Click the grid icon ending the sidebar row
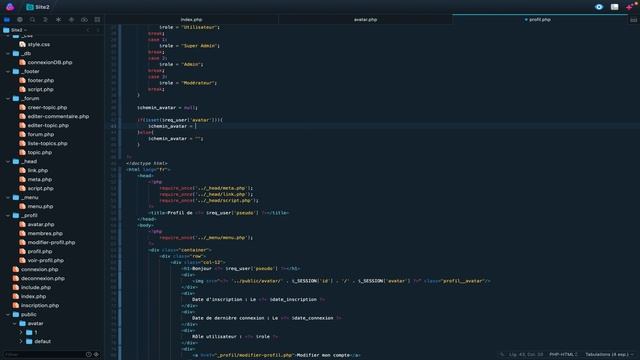 click(97, 20)
